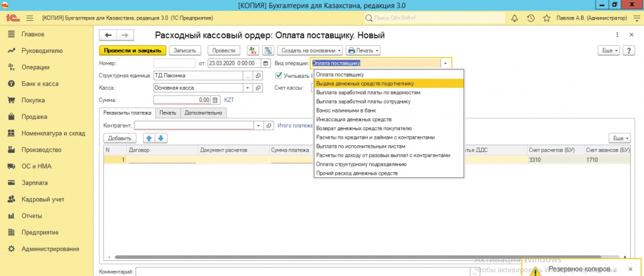Go to Главное section

click(x=33, y=34)
